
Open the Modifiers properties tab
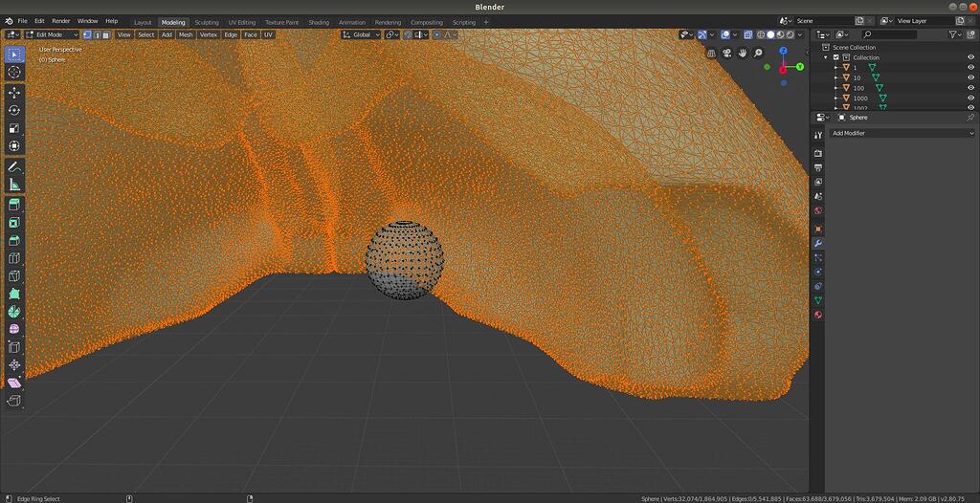click(x=818, y=243)
